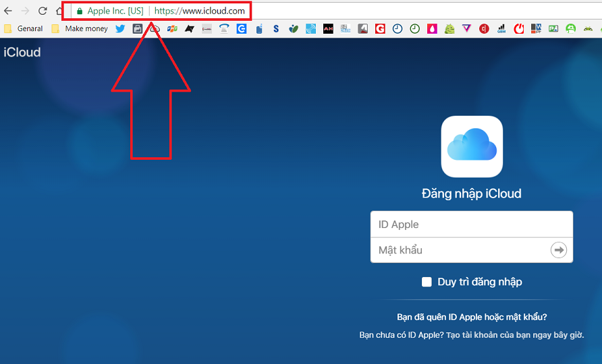Screen dimensions: 602x364
Task: Open the green leaf heart bookmark
Action: point(294,28)
